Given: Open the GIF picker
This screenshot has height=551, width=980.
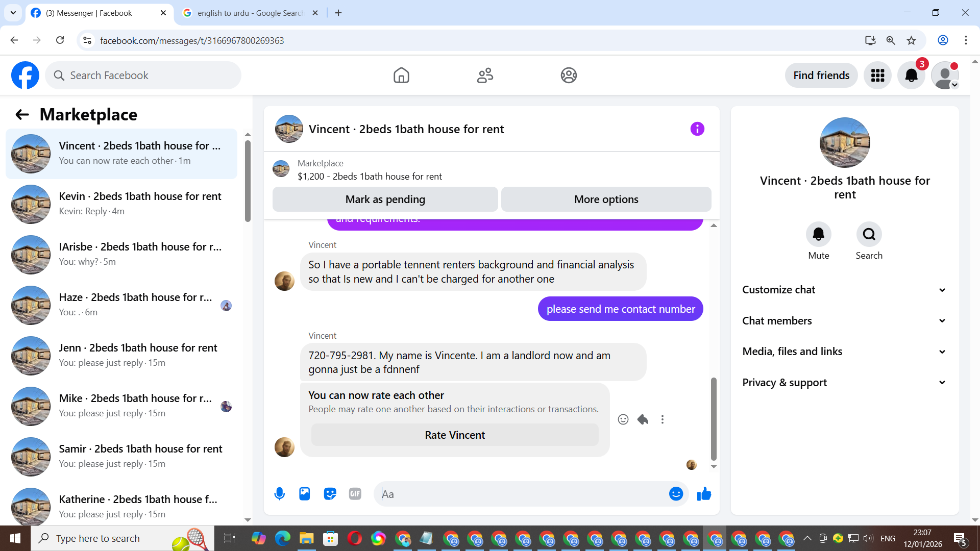Looking at the screenshot, I should pos(355,494).
